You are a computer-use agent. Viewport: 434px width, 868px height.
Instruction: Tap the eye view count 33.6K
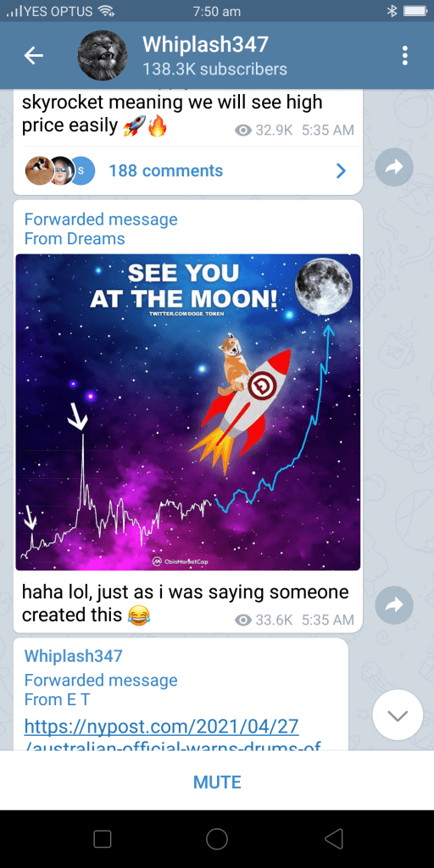tap(264, 620)
